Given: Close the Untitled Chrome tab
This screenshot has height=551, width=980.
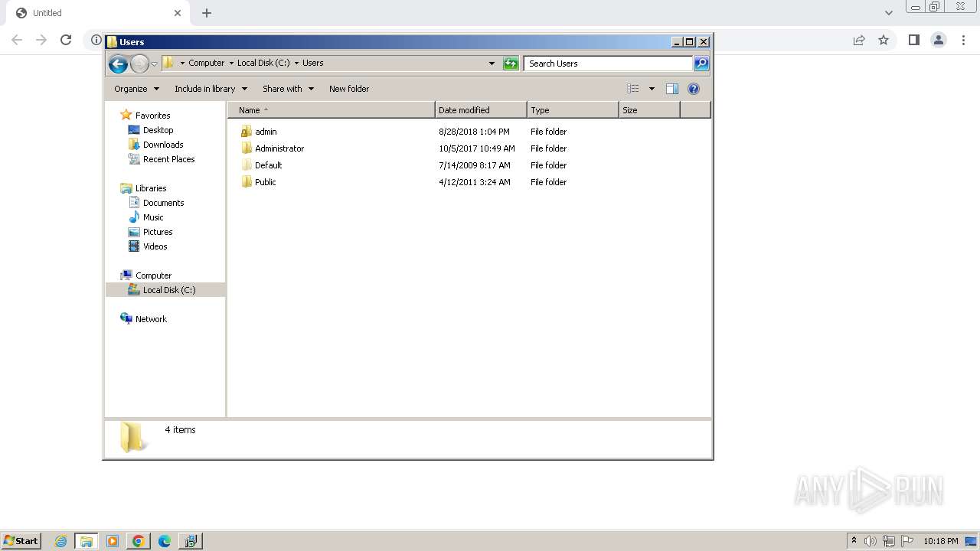Looking at the screenshot, I should [x=178, y=13].
